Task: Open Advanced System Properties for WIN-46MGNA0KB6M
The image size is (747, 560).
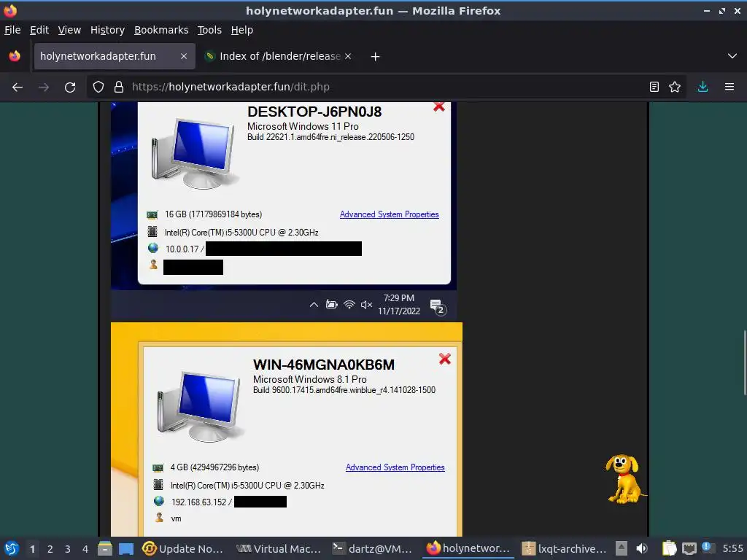Action: [395, 467]
